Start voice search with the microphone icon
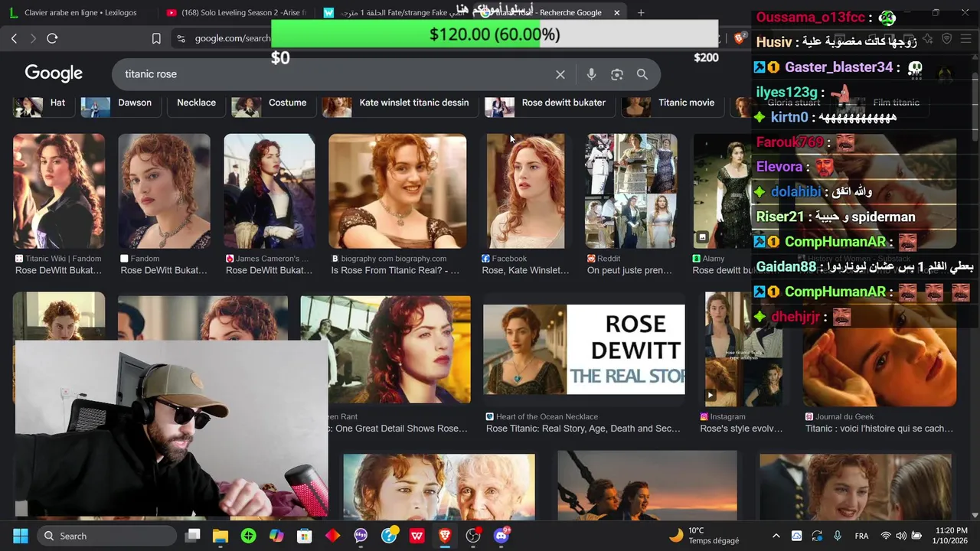 pos(591,74)
